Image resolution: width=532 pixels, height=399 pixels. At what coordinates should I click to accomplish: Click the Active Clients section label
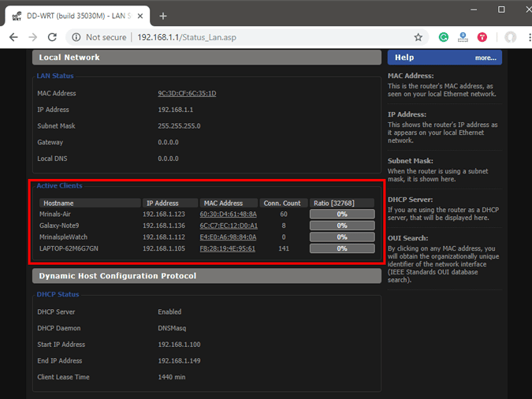(59, 186)
